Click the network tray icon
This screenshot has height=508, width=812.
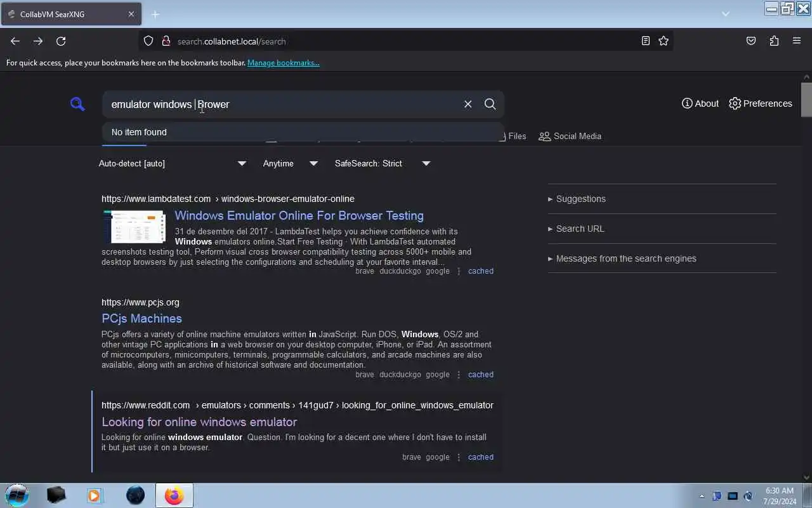point(733,496)
